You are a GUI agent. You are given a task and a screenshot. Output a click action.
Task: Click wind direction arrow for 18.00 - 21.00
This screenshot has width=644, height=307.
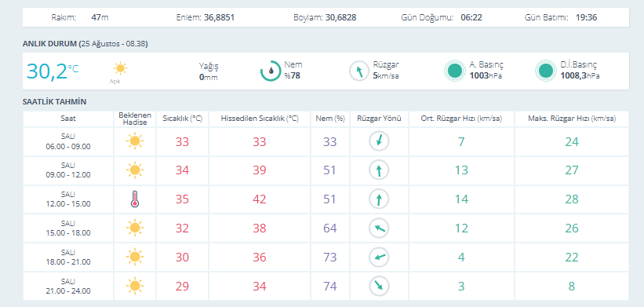click(x=379, y=258)
